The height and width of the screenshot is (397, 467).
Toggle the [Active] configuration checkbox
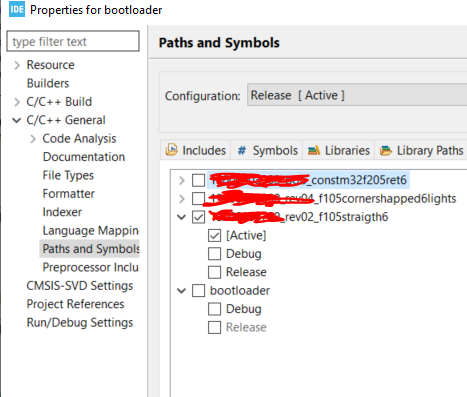point(214,235)
